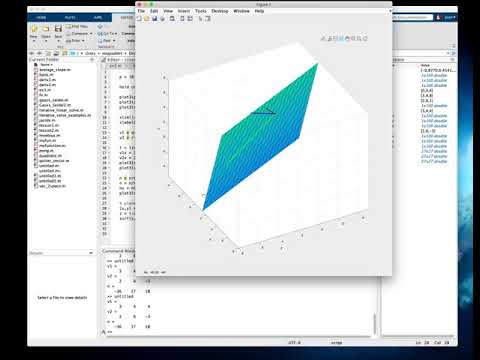Click Print Figure icon in figure toolbar
The width and height of the screenshot is (480, 360).
pyautogui.click(x=162, y=19)
